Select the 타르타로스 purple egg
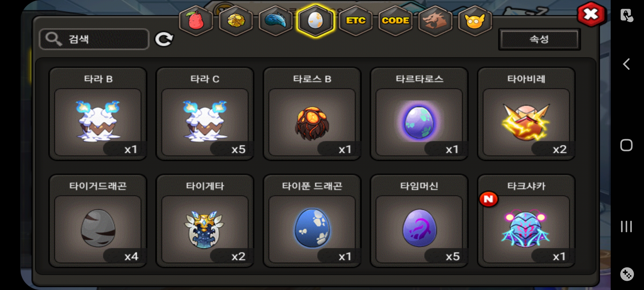The image size is (644, 290). click(419, 114)
